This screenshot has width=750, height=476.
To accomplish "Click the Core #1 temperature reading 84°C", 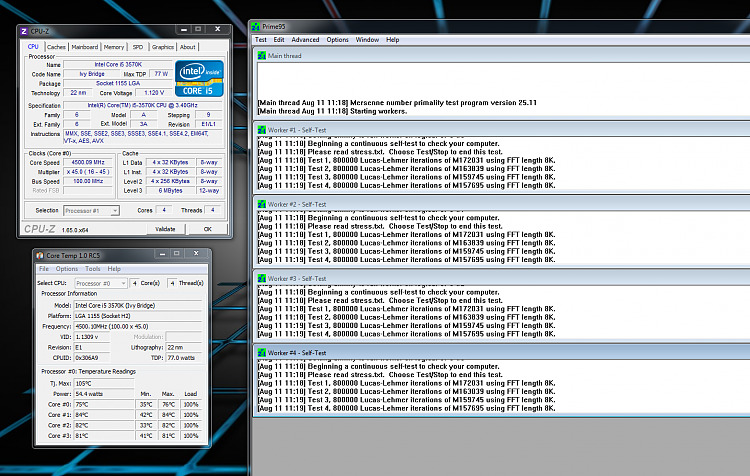I will click(104, 415).
